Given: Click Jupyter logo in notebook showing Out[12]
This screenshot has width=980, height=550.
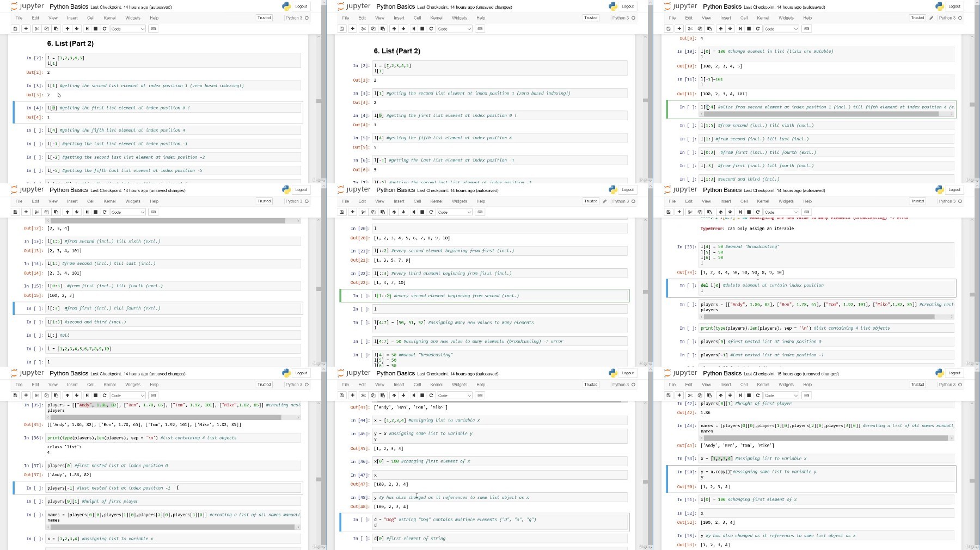Looking at the screenshot, I should tap(28, 189).
